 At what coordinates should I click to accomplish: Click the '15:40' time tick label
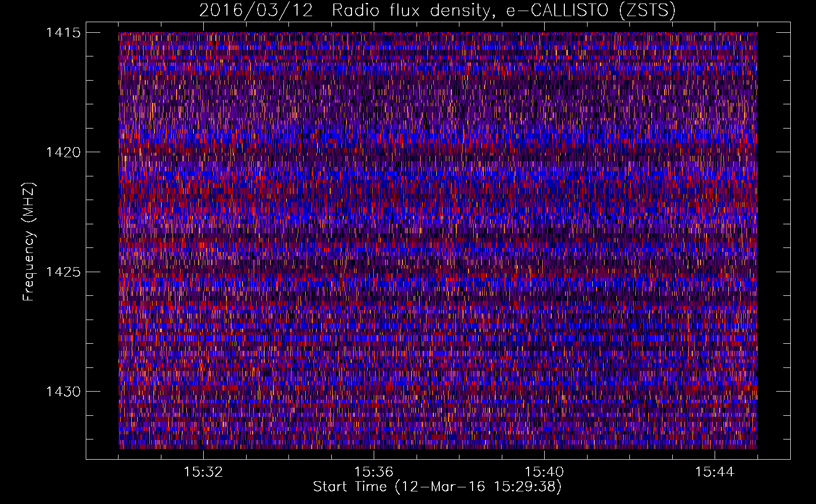(544, 472)
